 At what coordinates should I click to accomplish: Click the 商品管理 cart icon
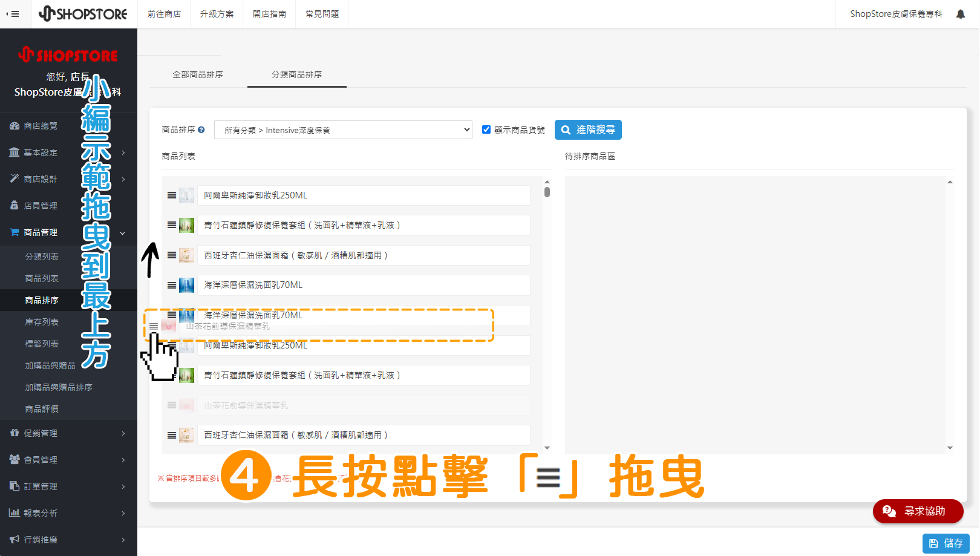[x=15, y=232]
